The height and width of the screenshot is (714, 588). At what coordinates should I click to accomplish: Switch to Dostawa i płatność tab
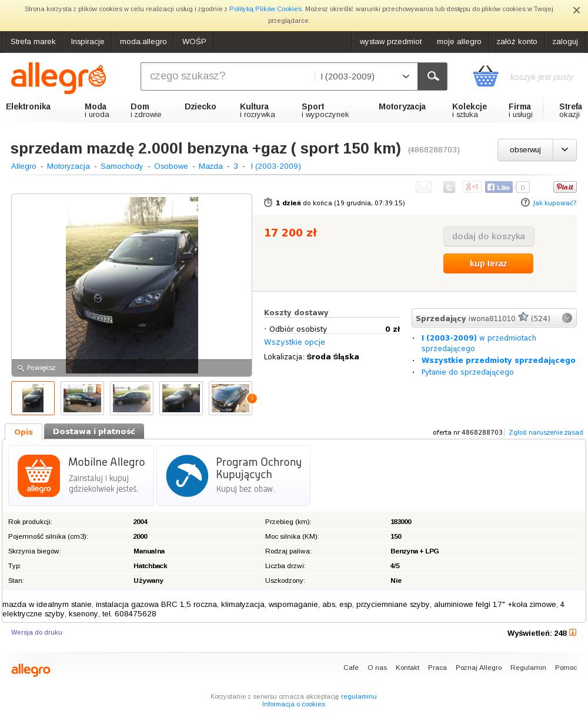(x=94, y=431)
